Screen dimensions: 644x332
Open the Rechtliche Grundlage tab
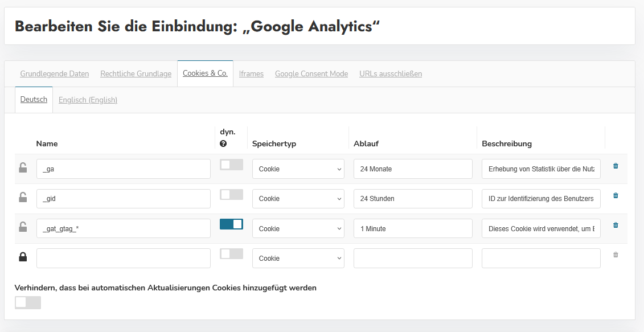pos(136,74)
